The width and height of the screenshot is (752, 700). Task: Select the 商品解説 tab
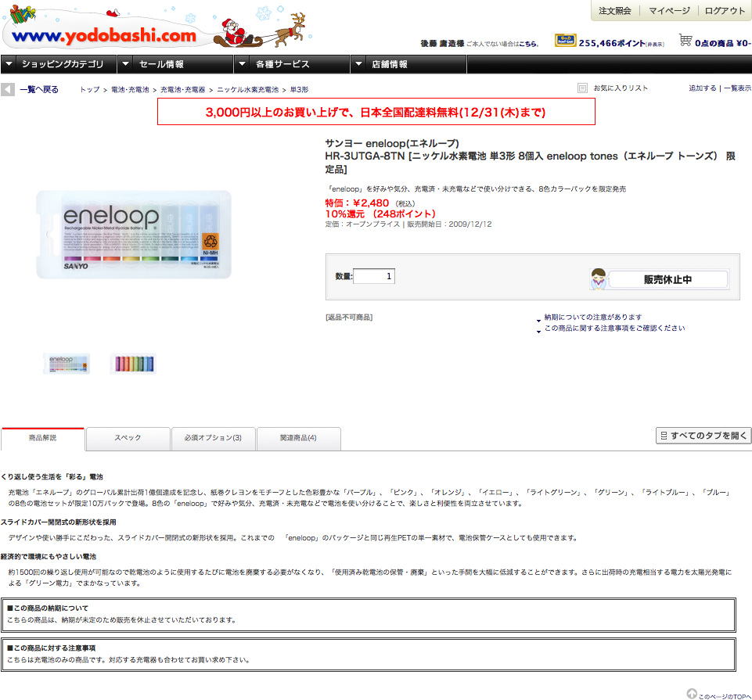tap(43, 439)
